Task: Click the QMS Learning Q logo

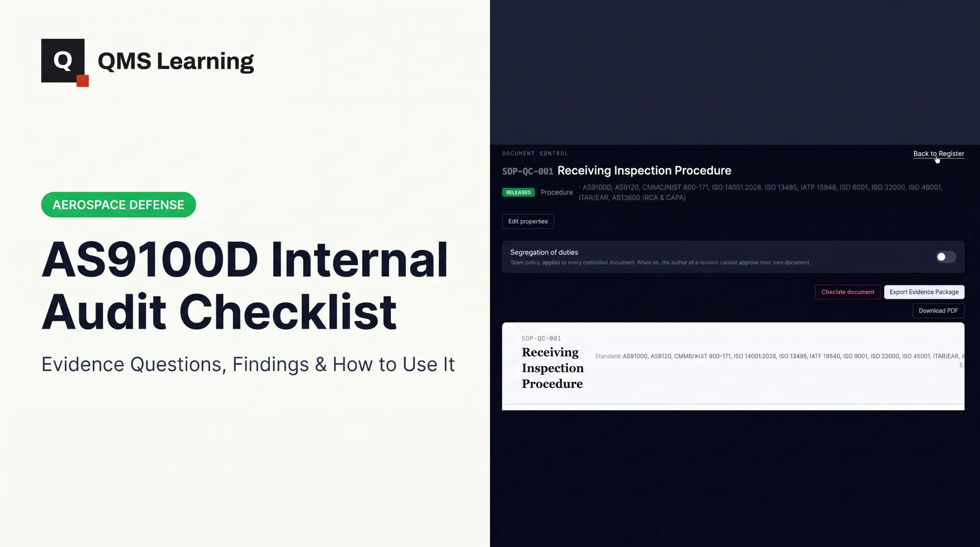Action: [x=64, y=63]
